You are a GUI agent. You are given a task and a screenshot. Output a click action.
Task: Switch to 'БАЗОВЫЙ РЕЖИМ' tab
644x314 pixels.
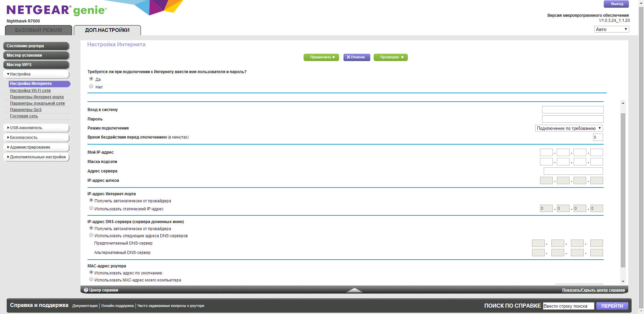(39, 30)
